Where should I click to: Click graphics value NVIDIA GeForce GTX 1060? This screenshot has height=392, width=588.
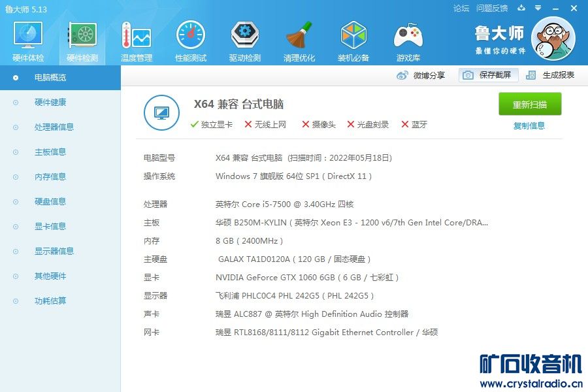(307, 278)
